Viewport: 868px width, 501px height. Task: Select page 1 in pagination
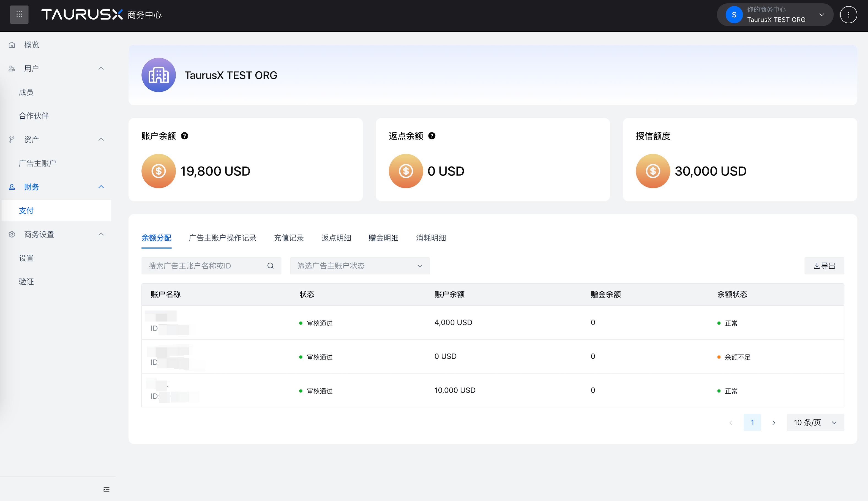click(x=752, y=423)
